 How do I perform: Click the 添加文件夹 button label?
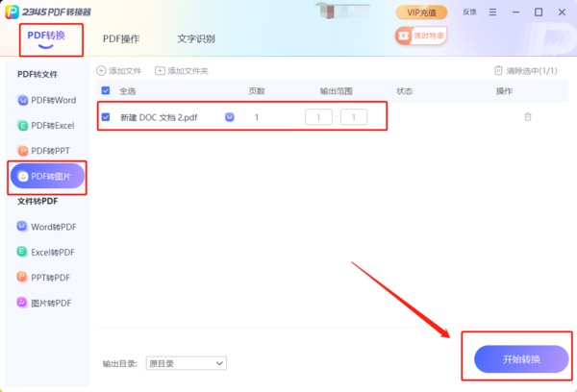point(188,71)
